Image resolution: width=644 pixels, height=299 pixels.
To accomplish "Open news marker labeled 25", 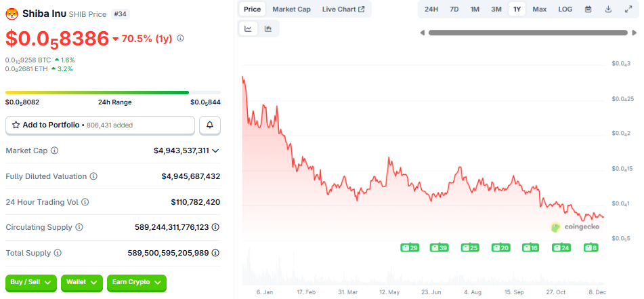I will click(x=470, y=247).
